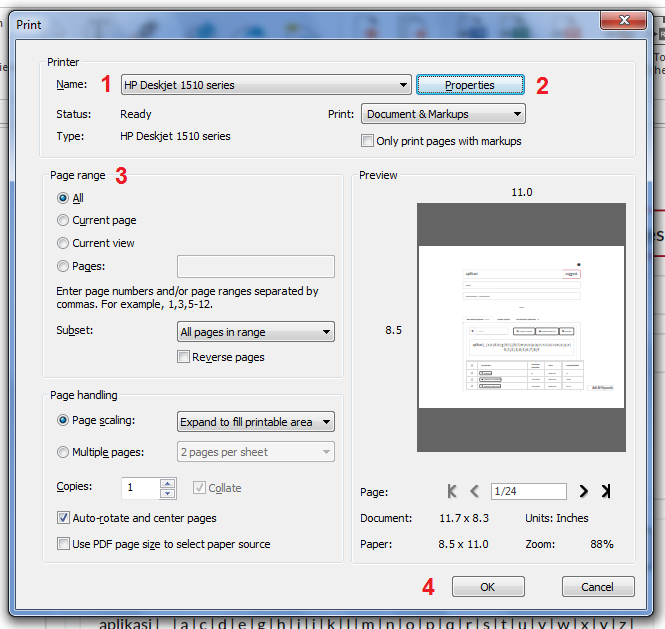Enable Only print pages with markups
This screenshot has height=629, width=665.
pos(367,140)
